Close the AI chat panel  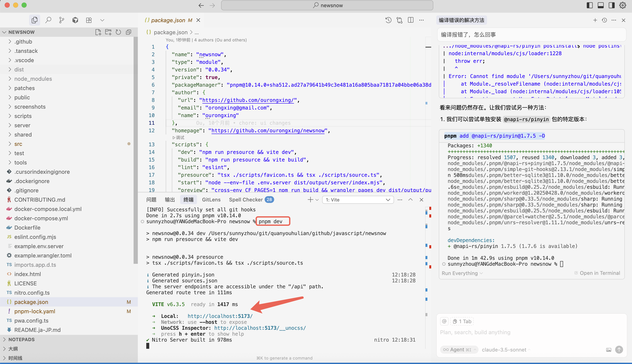tap(624, 20)
